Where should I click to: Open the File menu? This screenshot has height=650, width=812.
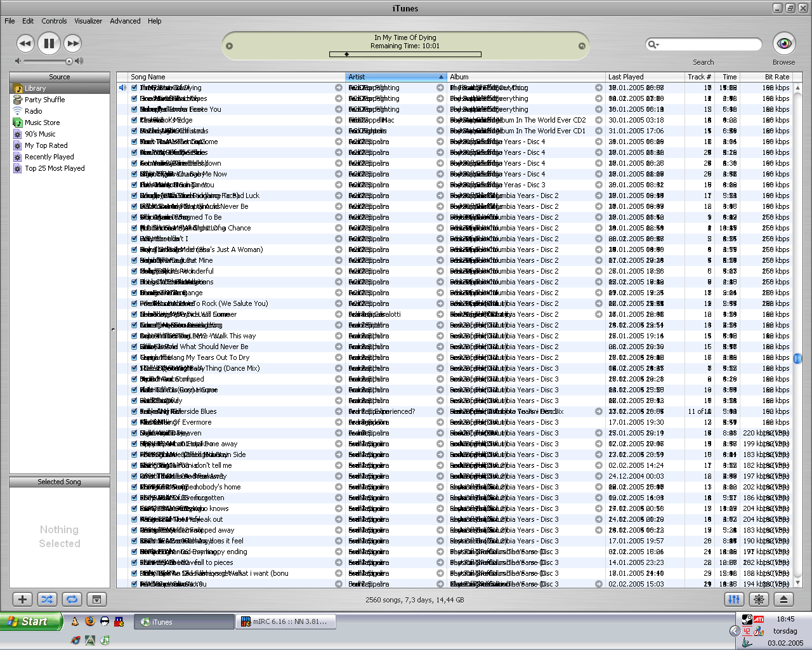click(x=10, y=21)
